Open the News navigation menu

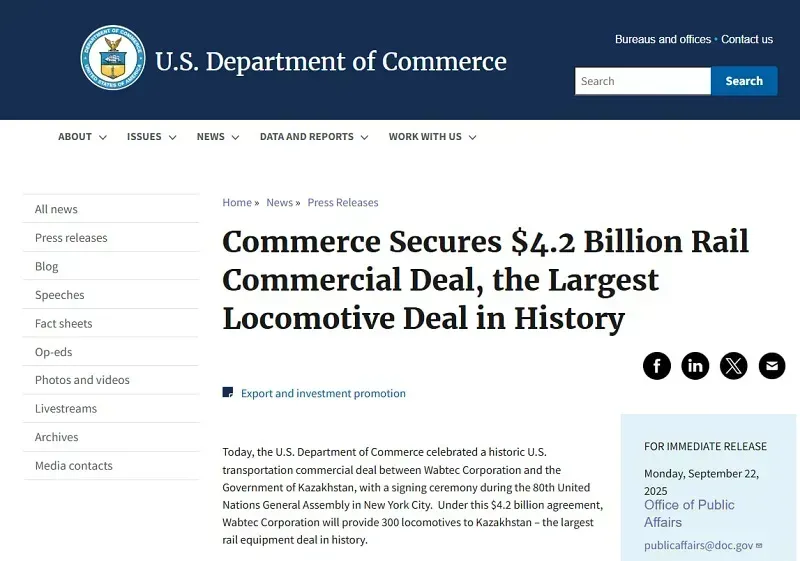click(218, 137)
